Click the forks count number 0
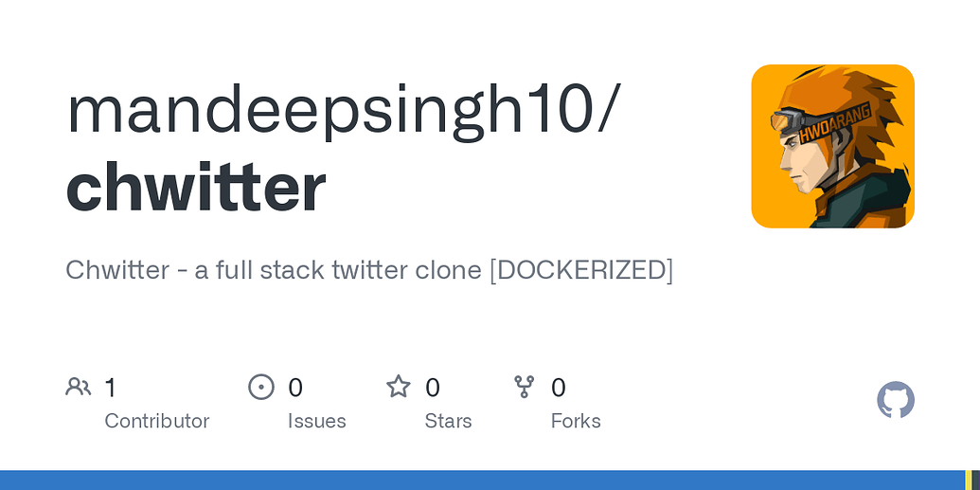This screenshot has width=980, height=490. pyautogui.click(x=559, y=388)
